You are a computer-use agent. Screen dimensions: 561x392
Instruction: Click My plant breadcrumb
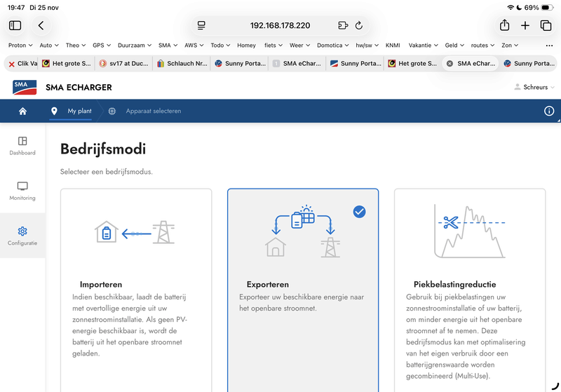[x=79, y=111]
